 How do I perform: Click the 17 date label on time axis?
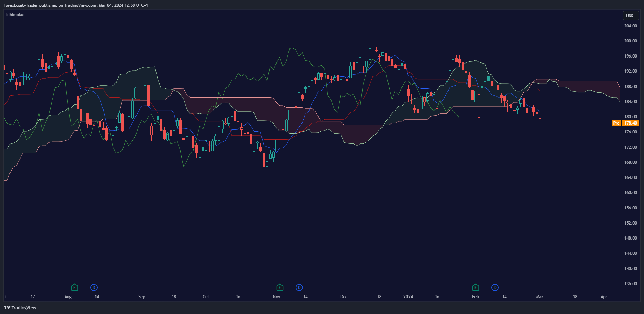33,297
